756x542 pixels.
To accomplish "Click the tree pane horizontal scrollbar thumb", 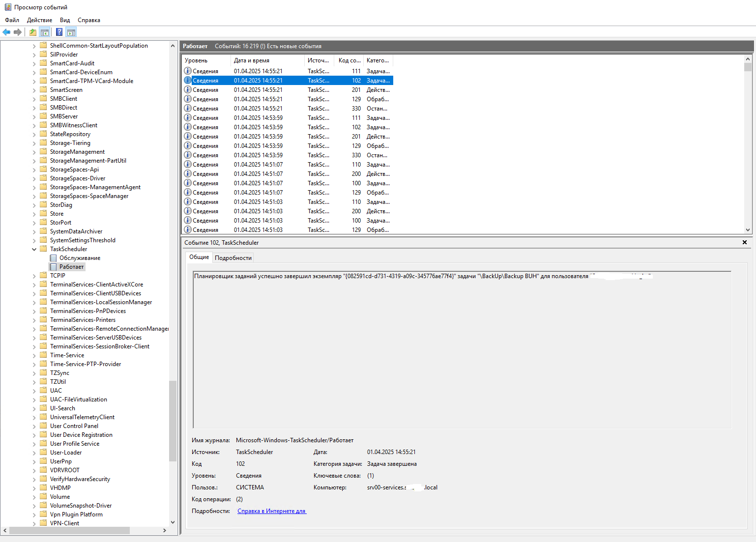I will 69,531.
